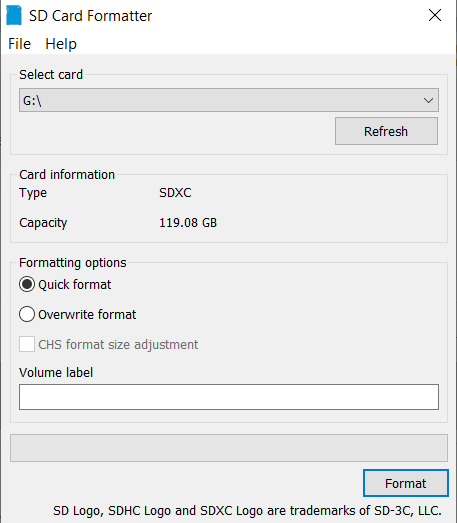
Task: Click the Refresh button
Action: coord(386,131)
